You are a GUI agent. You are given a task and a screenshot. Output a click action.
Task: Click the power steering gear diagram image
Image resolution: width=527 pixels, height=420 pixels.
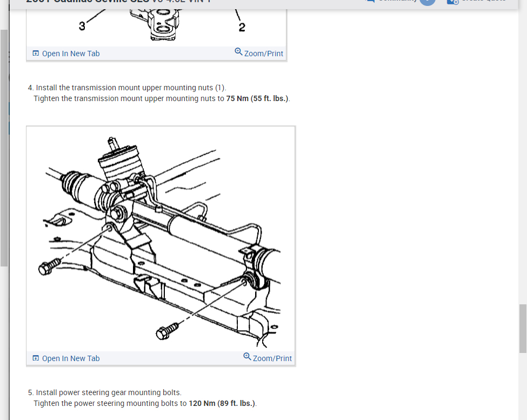coord(161,239)
